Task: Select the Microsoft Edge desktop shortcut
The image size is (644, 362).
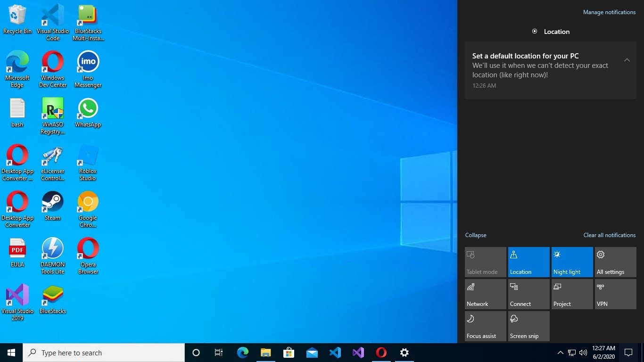Action: coord(17,69)
